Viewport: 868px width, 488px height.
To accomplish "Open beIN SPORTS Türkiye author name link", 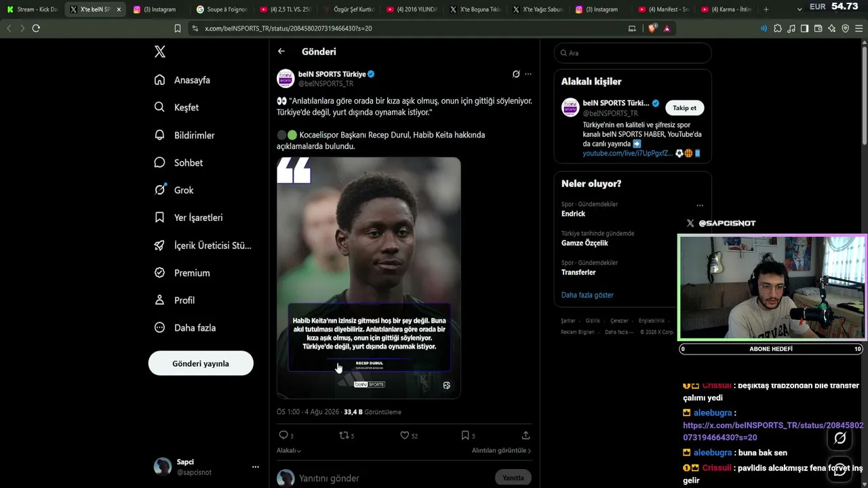I will point(332,74).
